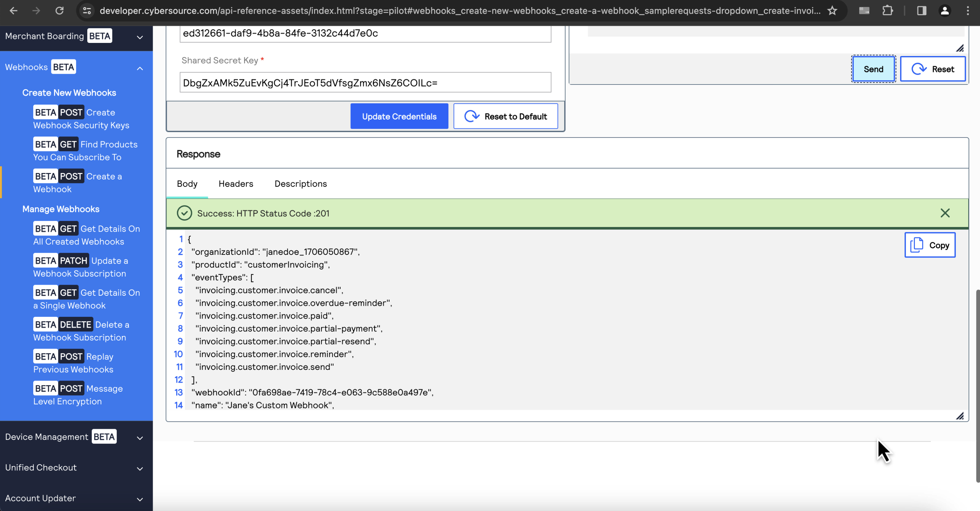Collapse the Webhooks BETA section
Screen dimensions: 980x511
click(x=140, y=68)
